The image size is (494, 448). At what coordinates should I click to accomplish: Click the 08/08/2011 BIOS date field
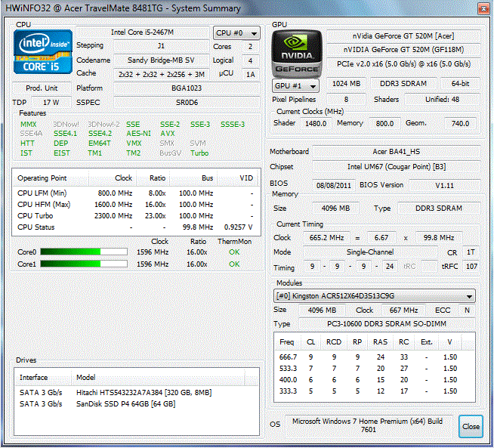(x=334, y=185)
